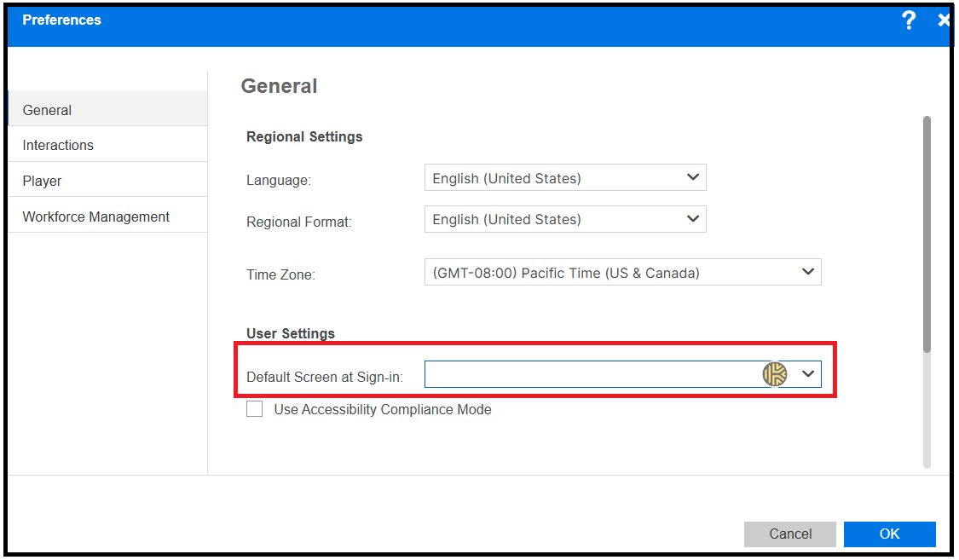Open the Player preferences section

click(x=107, y=181)
